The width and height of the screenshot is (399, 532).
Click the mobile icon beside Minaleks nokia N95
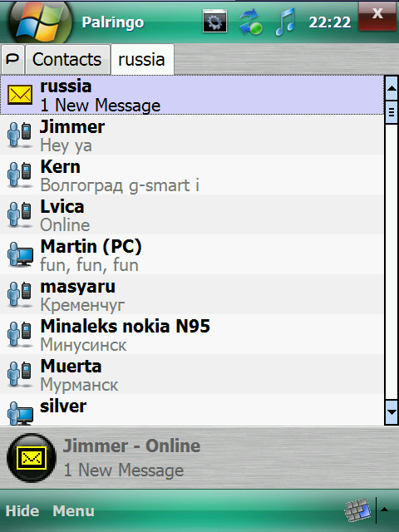coord(20,334)
